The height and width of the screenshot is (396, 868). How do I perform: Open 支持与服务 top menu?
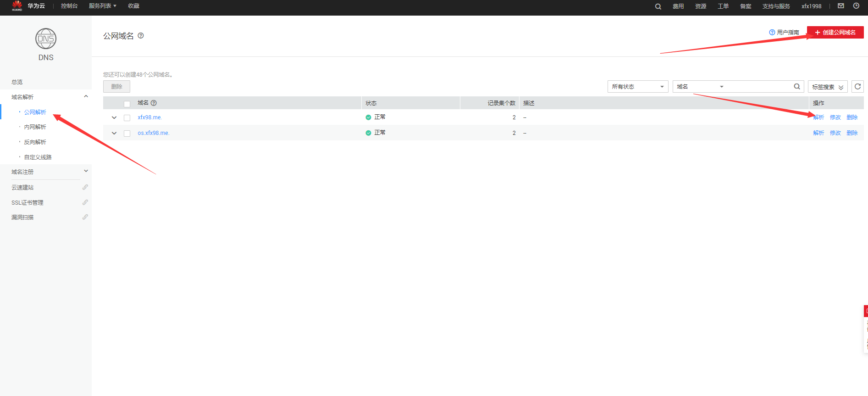pos(776,6)
